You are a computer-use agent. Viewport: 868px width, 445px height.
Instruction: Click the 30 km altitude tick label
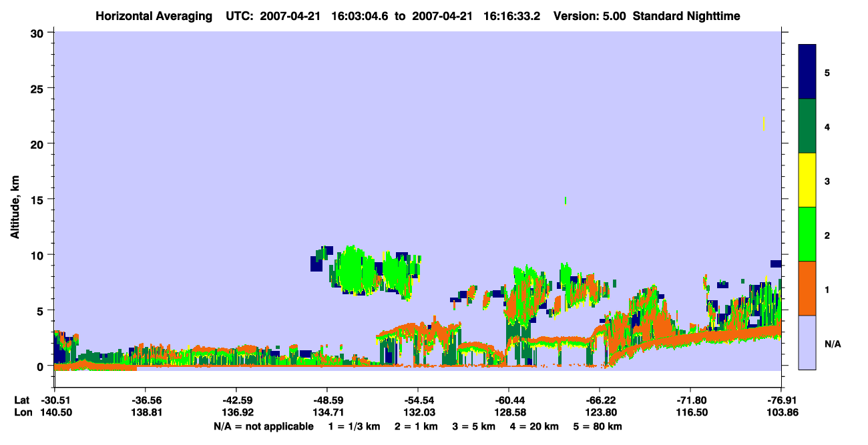click(39, 33)
